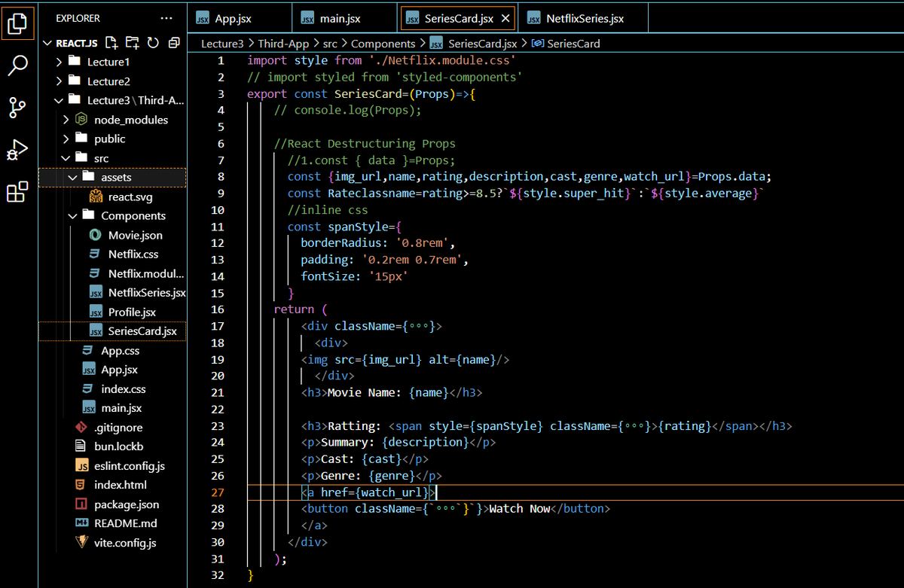Viewport: 904px width, 588px height.
Task: Open Profile.jsx file
Action: click(x=132, y=312)
